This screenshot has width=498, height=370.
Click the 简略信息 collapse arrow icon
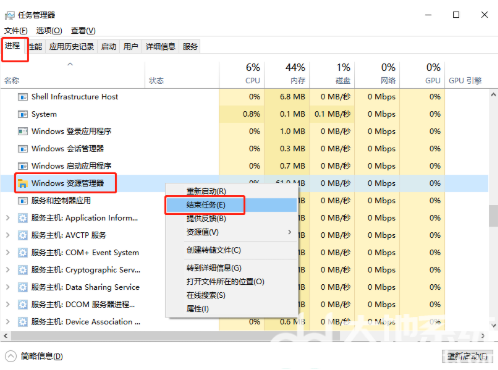11,356
